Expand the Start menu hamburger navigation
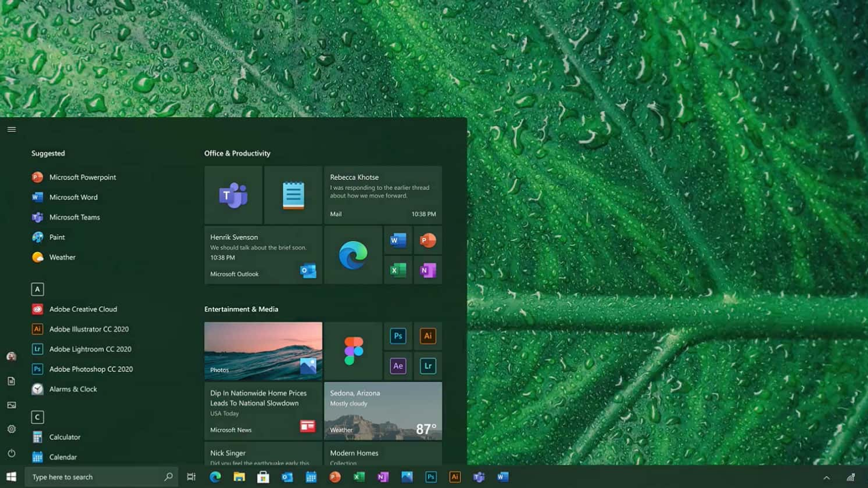 (x=11, y=129)
